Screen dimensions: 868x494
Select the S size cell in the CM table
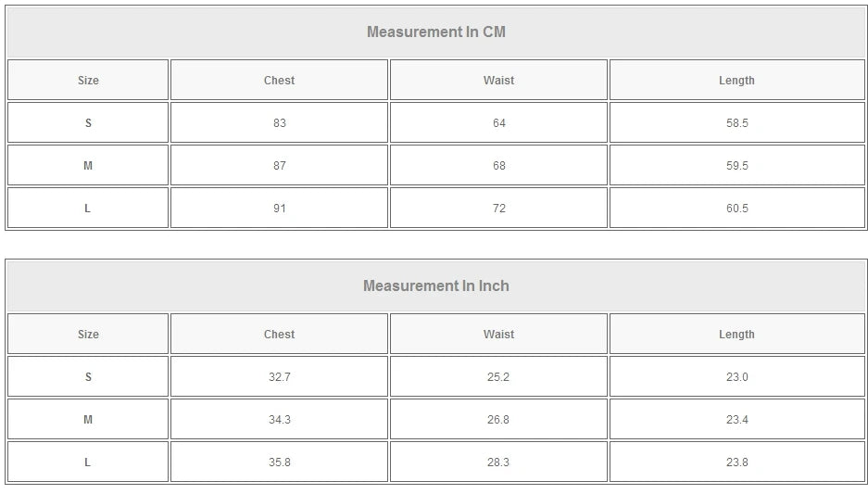[88, 123]
